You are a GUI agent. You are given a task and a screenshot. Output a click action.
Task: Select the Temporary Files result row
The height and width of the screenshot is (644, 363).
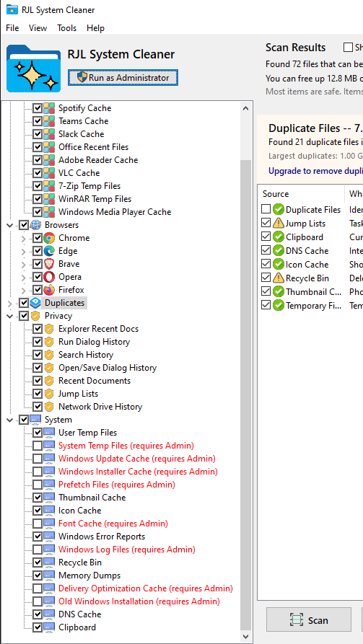point(312,305)
